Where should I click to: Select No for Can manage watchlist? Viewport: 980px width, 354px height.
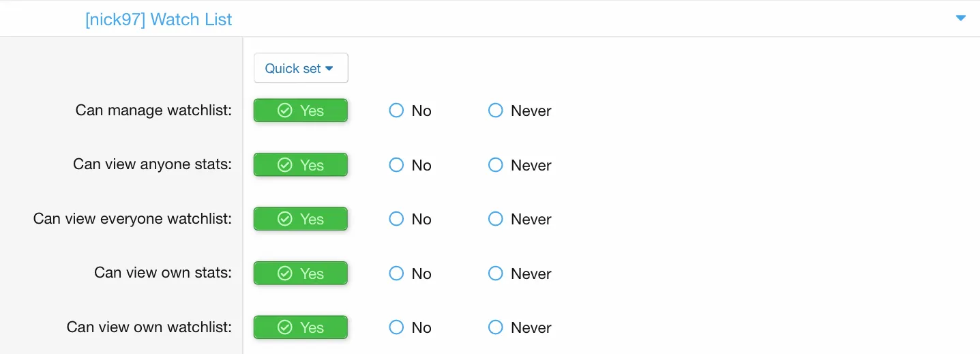tap(397, 110)
